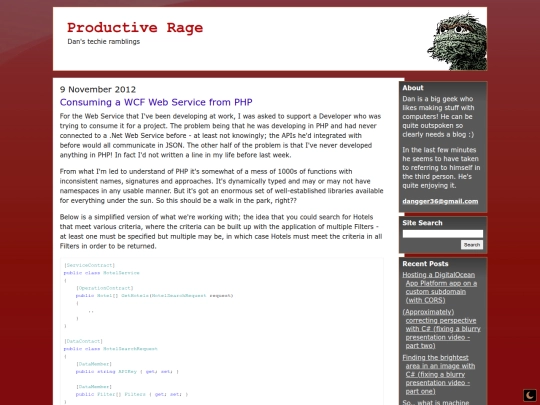Click the '9 November 2012' date text
This screenshot has width=540, height=405.
tap(98, 90)
